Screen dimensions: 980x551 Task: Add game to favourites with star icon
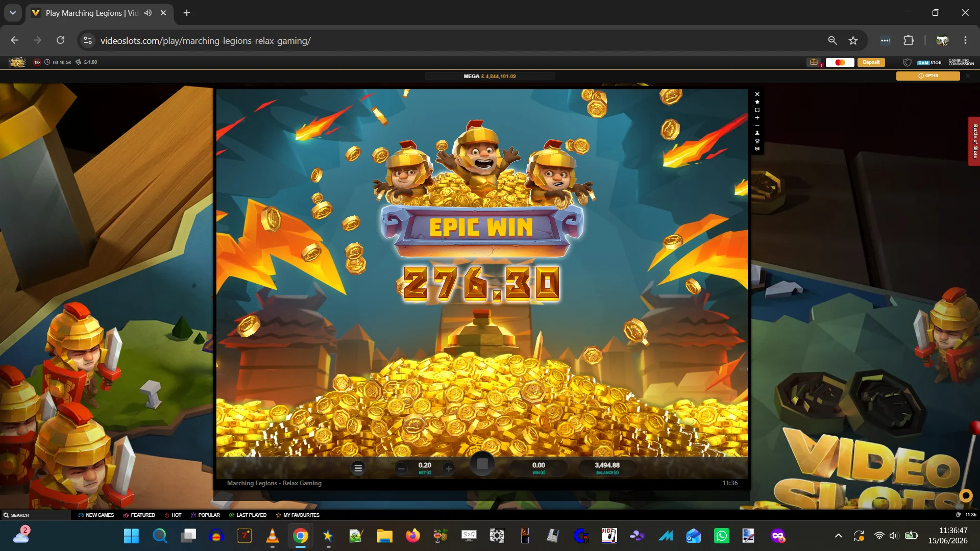757,102
